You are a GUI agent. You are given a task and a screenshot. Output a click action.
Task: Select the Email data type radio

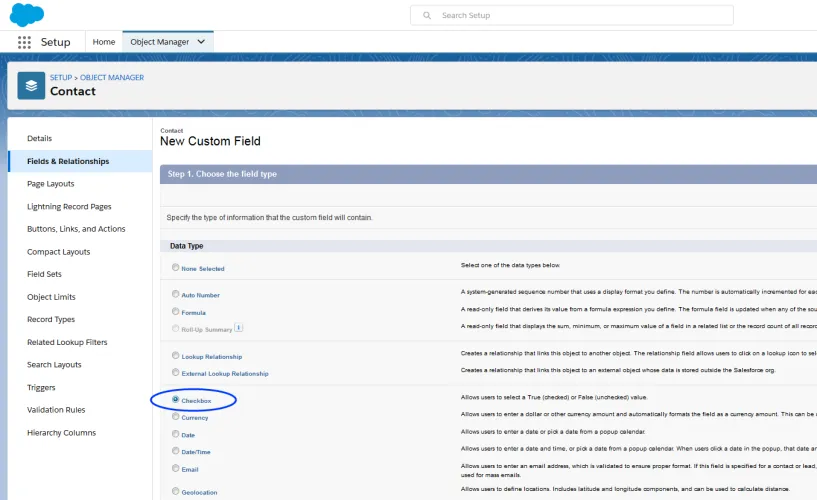point(176,468)
